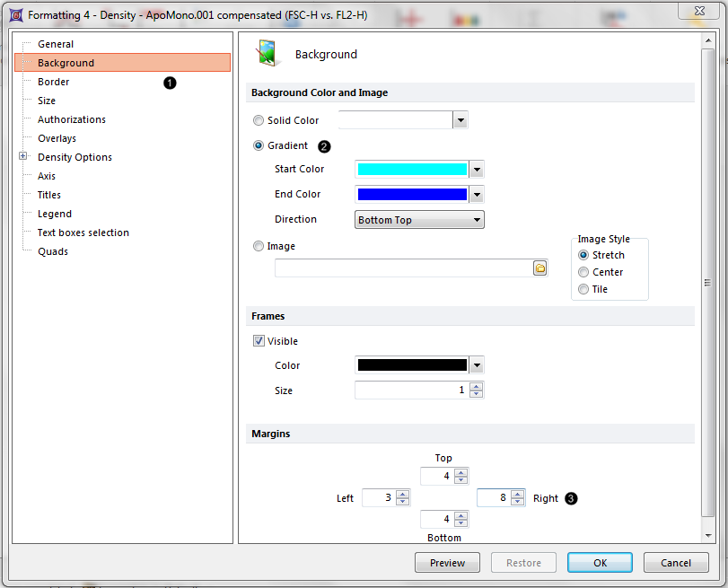
Task: Click the cyan Start Color swatch
Action: (x=412, y=169)
